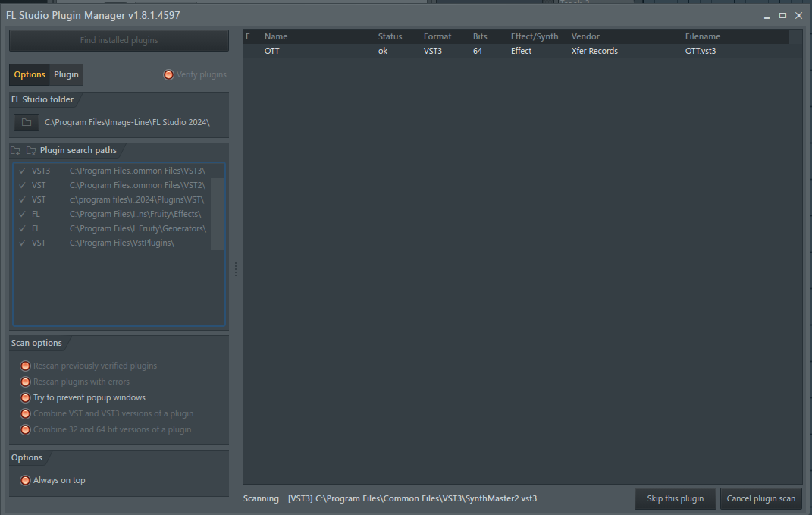The width and height of the screenshot is (812, 515).
Task: Click Xfer Records vendor cell
Action: tap(594, 51)
